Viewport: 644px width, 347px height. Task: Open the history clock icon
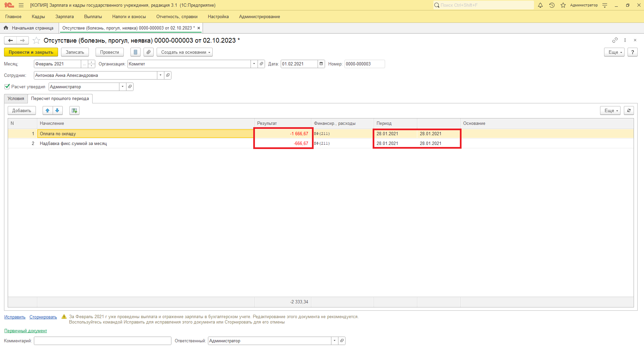click(552, 5)
